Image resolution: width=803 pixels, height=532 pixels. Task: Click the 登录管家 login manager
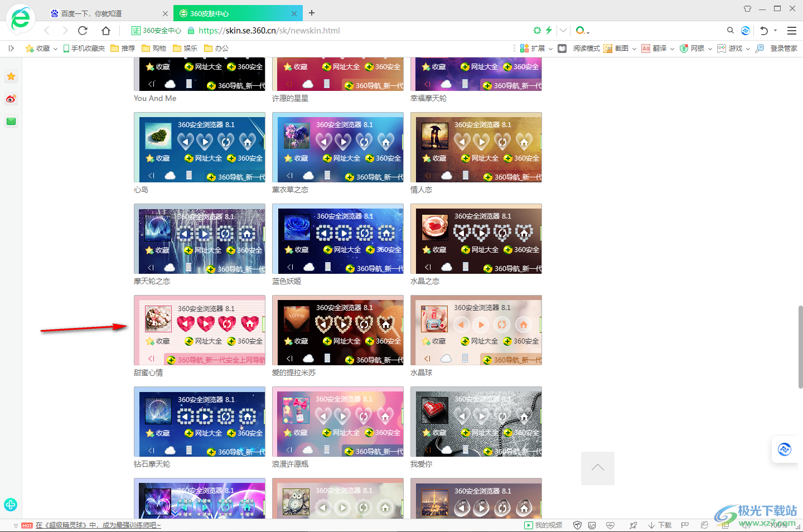(776, 49)
